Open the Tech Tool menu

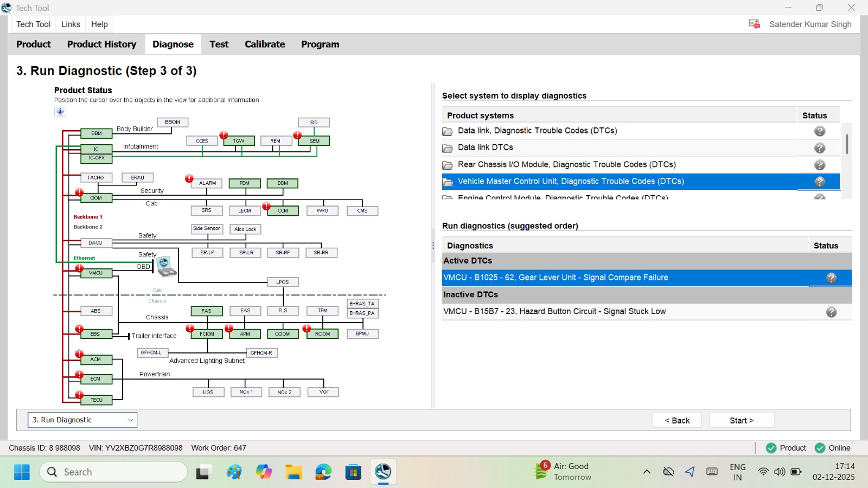tap(33, 24)
